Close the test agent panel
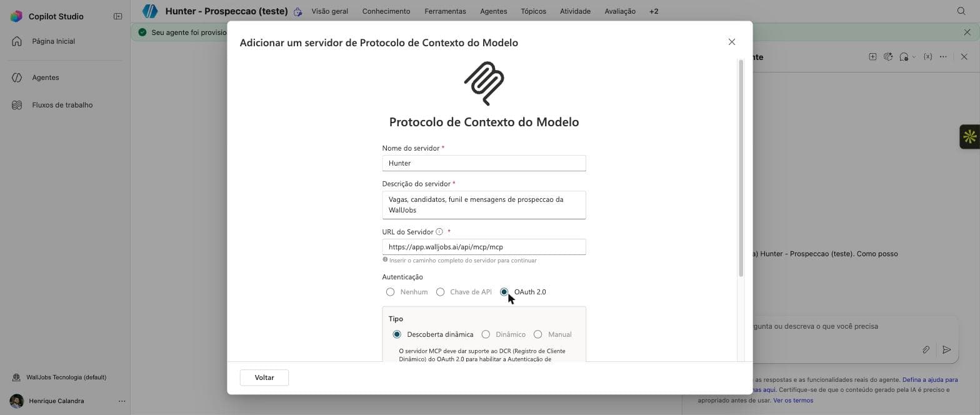Screen dimensions: 980x415 [x=964, y=57]
